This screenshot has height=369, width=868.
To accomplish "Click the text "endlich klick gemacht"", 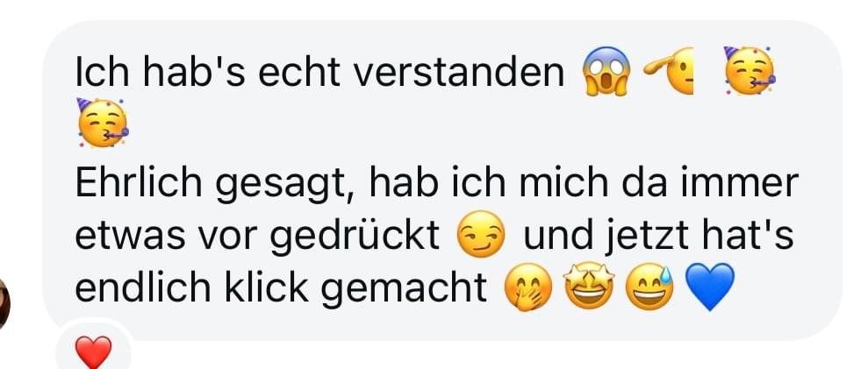I will click(281, 288).
